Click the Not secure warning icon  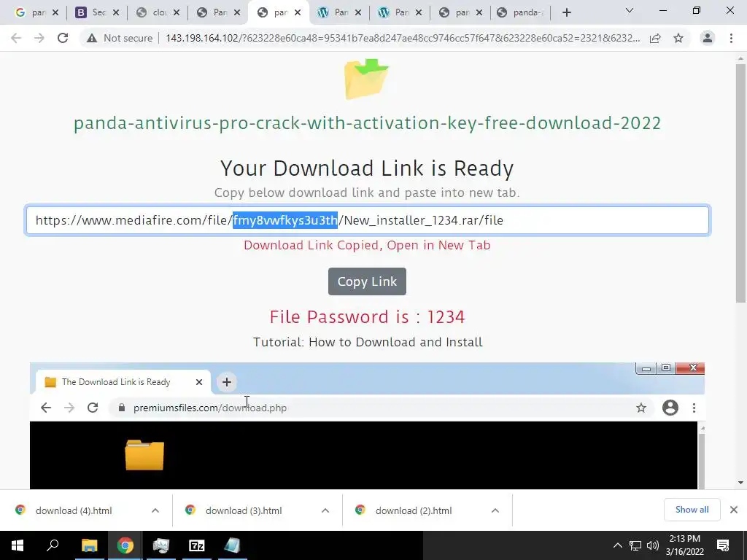[x=91, y=38]
